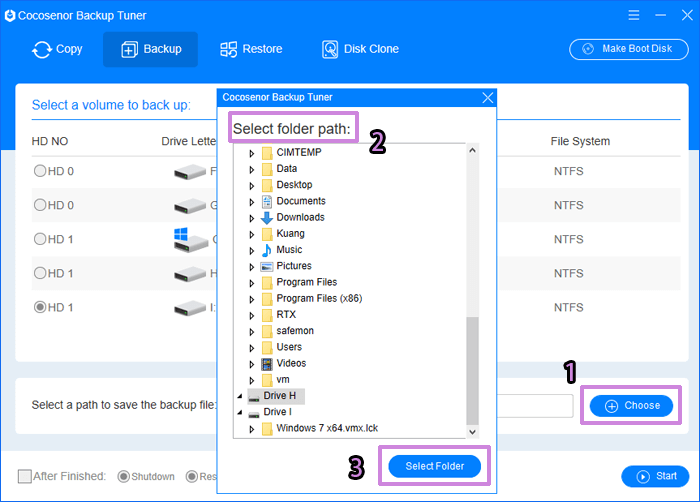Click the first HD 0 drive icon
The height and width of the screenshot is (502, 700).
190,172
